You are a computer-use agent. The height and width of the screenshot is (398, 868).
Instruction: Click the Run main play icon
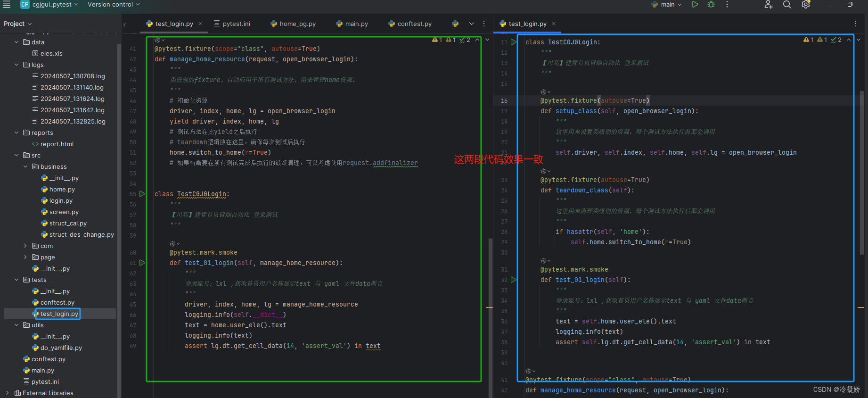(695, 4)
